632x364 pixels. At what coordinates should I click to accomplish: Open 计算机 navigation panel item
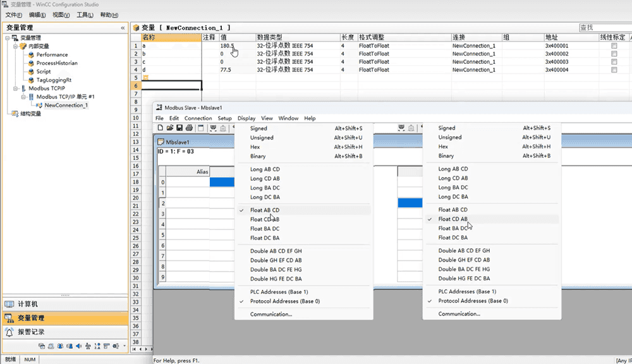point(27,304)
